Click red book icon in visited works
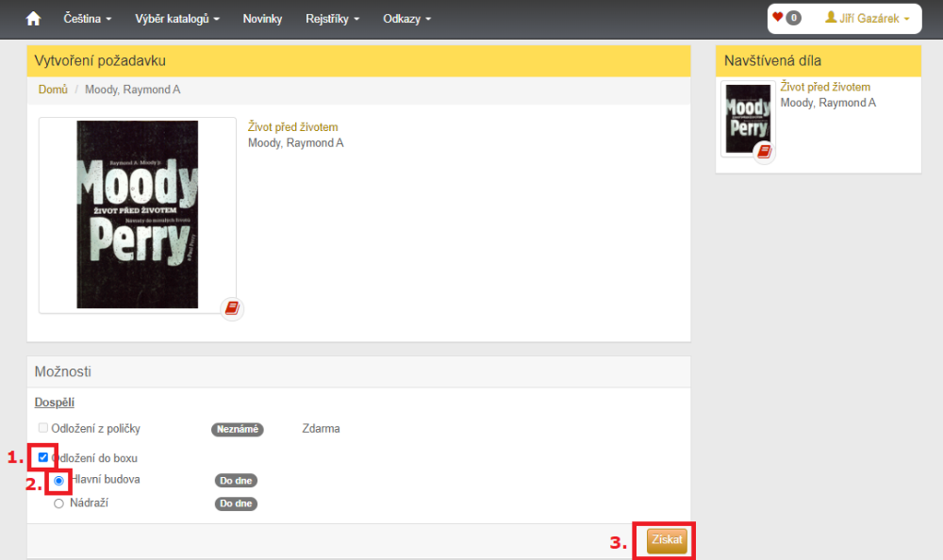The width and height of the screenshot is (943, 560). [x=764, y=151]
